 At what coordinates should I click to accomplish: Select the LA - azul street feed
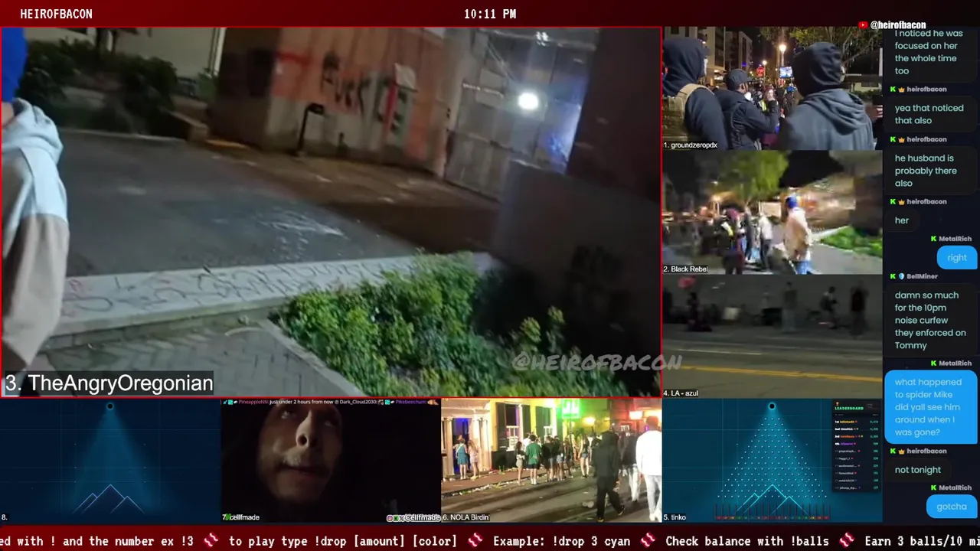pyautogui.click(x=773, y=337)
